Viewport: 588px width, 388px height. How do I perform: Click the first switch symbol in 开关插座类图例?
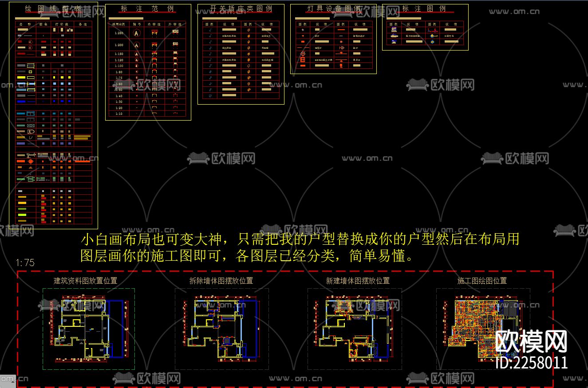[x=210, y=30]
